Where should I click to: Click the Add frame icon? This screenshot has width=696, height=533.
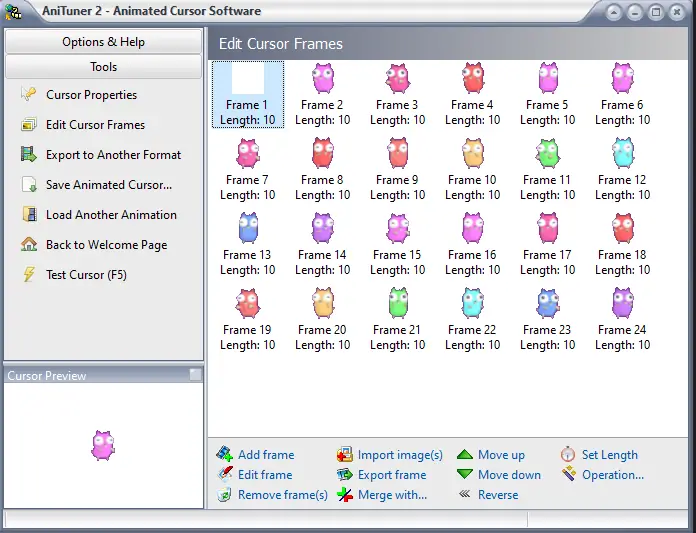[225, 454]
